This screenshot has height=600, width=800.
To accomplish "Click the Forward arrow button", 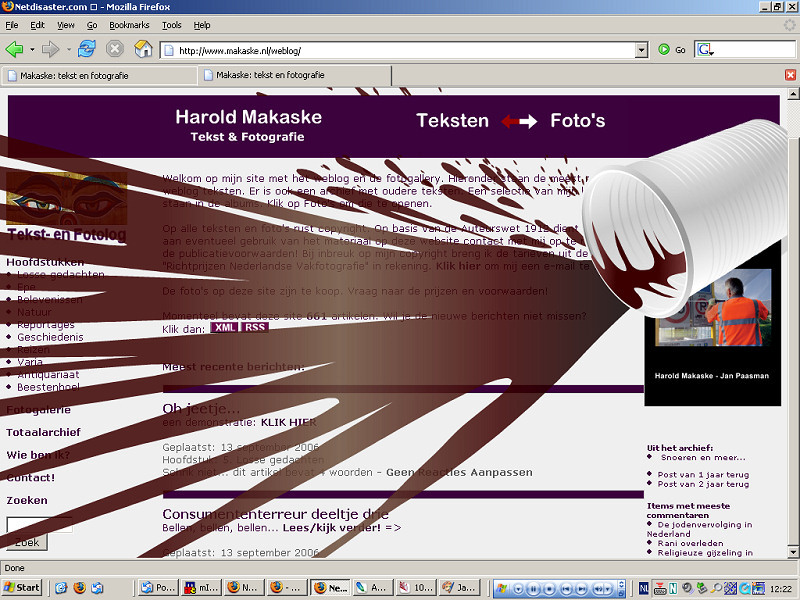I will 50,49.
